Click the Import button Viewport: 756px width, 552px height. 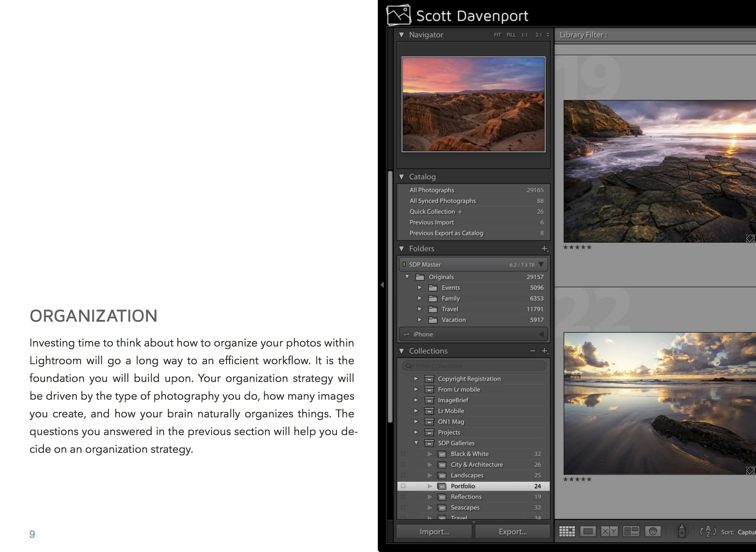coord(434,531)
